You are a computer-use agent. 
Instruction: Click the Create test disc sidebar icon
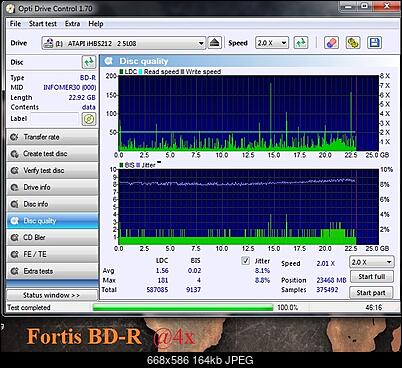[x=14, y=154]
